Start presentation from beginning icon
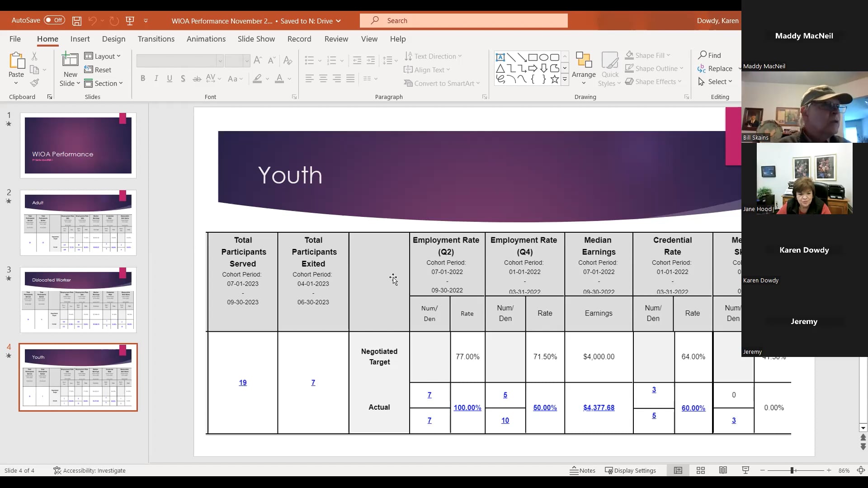868x488 pixels. pyautogui.click(x=130, y=21)
